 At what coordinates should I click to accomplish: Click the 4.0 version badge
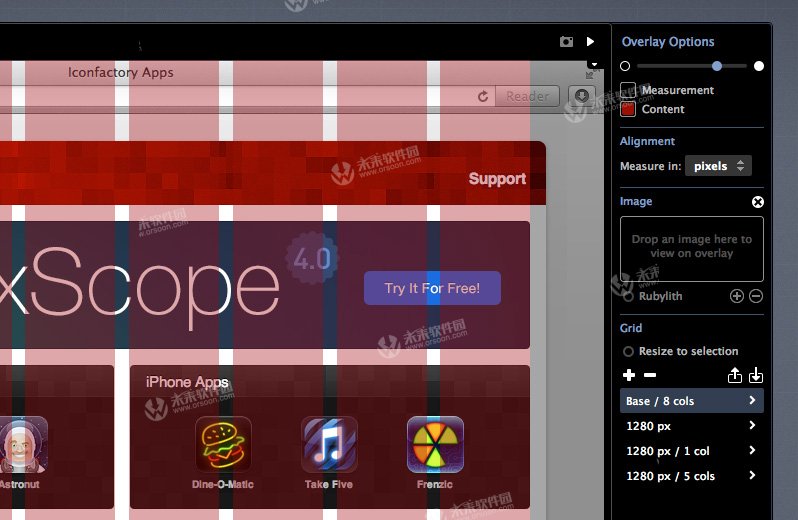[x=311, y=258]
